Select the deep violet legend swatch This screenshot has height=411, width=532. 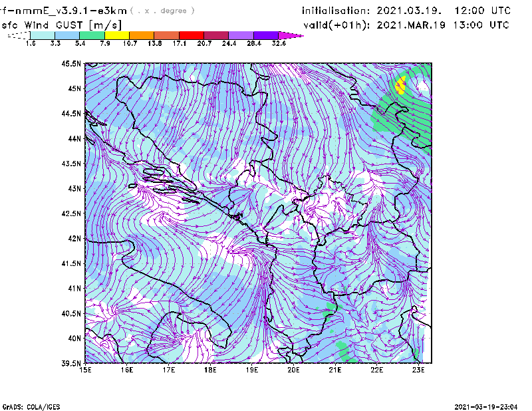coord(266,35)
